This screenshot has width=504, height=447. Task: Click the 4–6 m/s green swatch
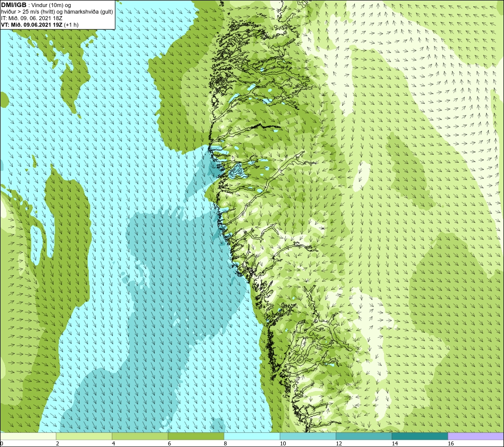[140, 436]
